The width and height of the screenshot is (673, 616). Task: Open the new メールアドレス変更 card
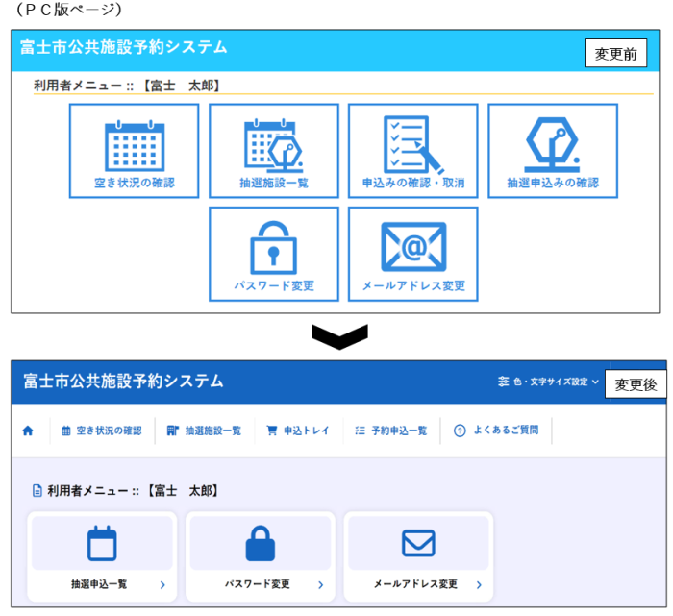tap(418, 556)
